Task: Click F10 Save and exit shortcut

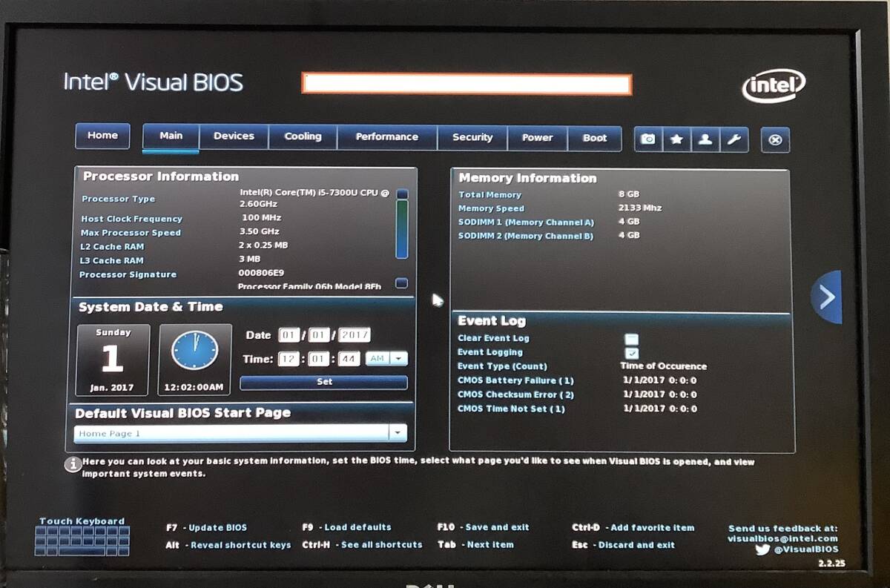Action: click(483, 527)
